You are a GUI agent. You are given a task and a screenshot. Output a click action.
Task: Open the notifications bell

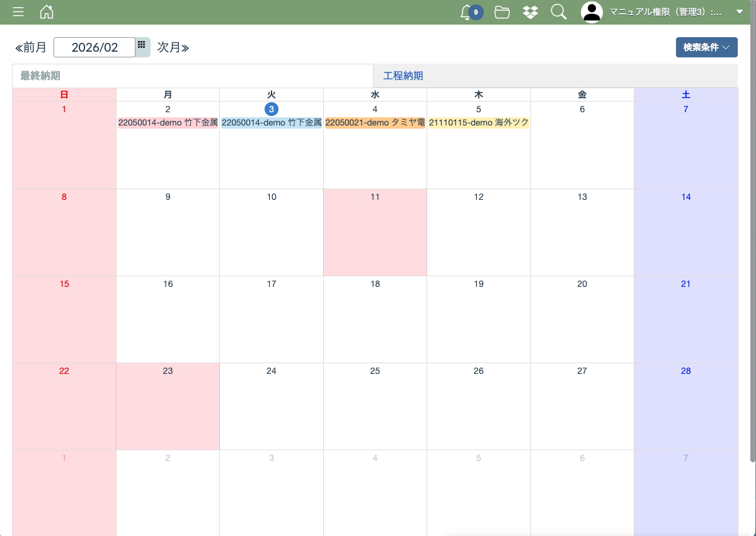pos(467,12)
